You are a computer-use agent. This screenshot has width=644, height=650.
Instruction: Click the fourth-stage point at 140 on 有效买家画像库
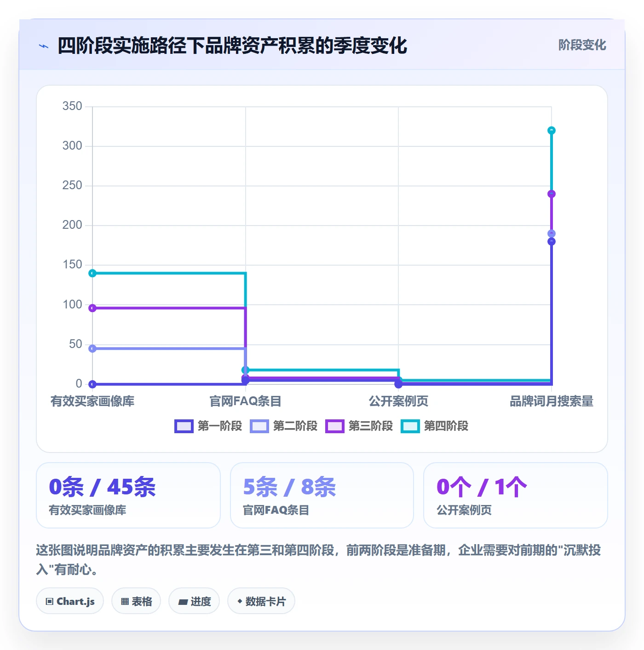pyautogui.click(x=92, y=273)
